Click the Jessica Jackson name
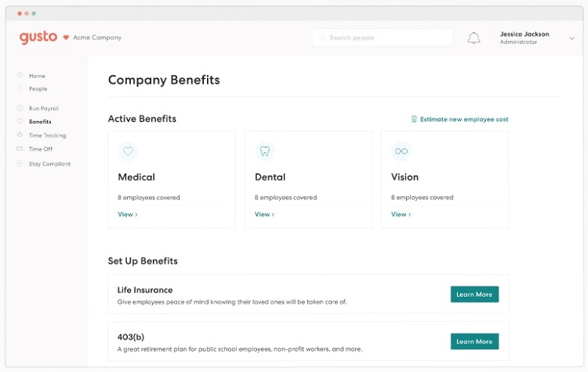This screenshot has width=588, height=372. (x=524, y=34)
